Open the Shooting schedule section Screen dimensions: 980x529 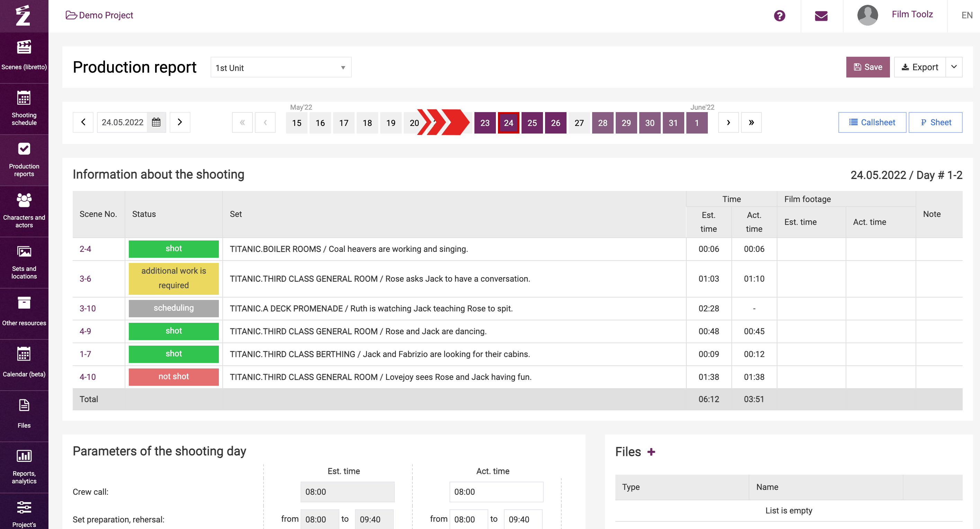click(24, 108)
